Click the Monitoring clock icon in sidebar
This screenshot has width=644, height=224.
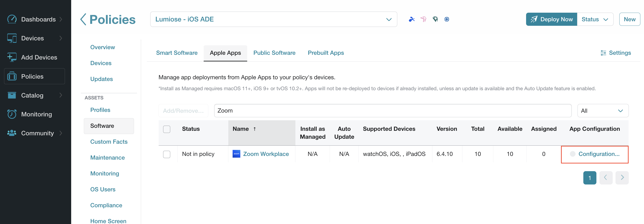coord(12,114)
